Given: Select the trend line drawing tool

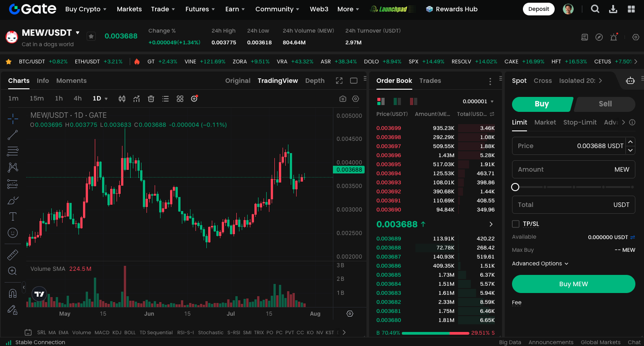Looking at the screenshot, I should pyautogui.click(x=13, y=135).
